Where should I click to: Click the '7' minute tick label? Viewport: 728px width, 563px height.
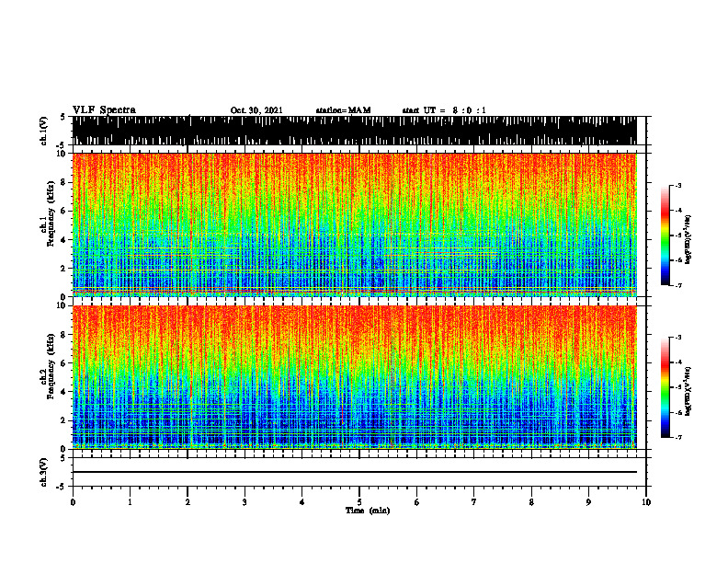(x=474, y=502)
